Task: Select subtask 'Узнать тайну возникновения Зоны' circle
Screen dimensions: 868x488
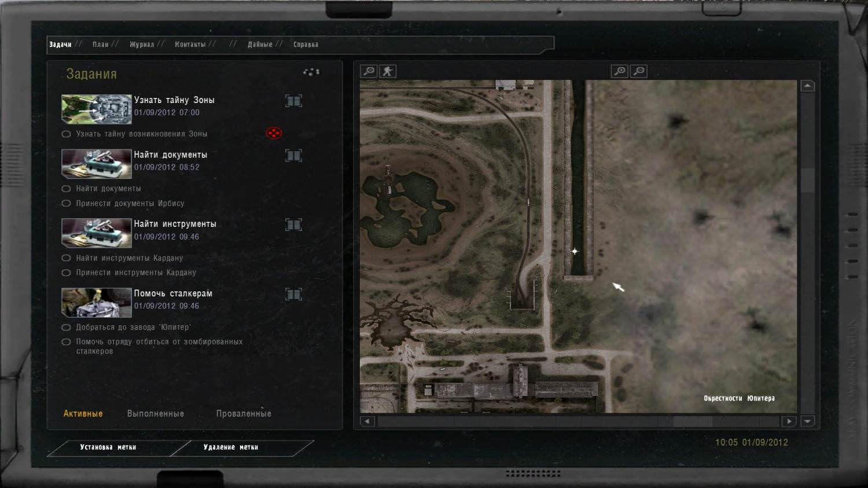Action: [66, 134]
